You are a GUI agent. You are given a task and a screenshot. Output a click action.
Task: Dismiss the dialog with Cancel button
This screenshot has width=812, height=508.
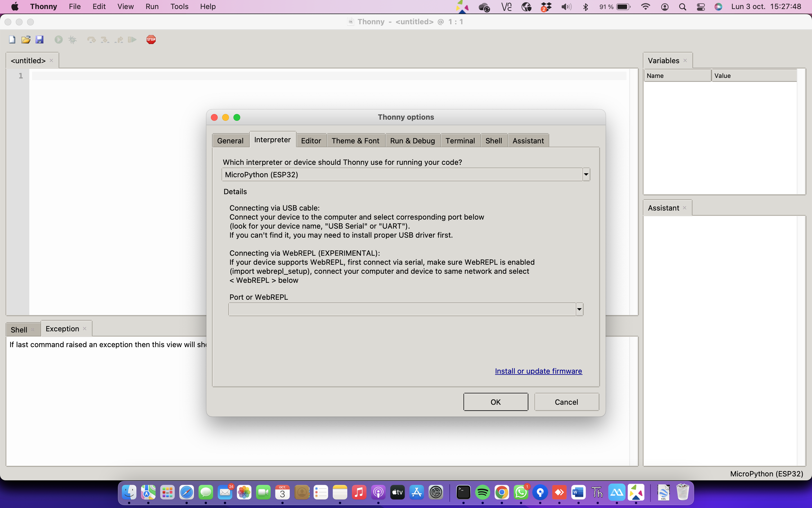pyautogui.click(x=566, y=402)
